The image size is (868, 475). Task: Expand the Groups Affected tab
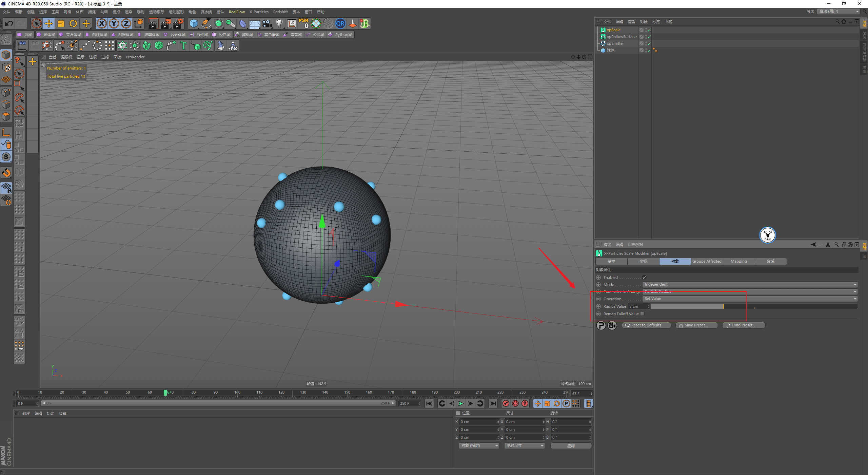tap(706, 261)
